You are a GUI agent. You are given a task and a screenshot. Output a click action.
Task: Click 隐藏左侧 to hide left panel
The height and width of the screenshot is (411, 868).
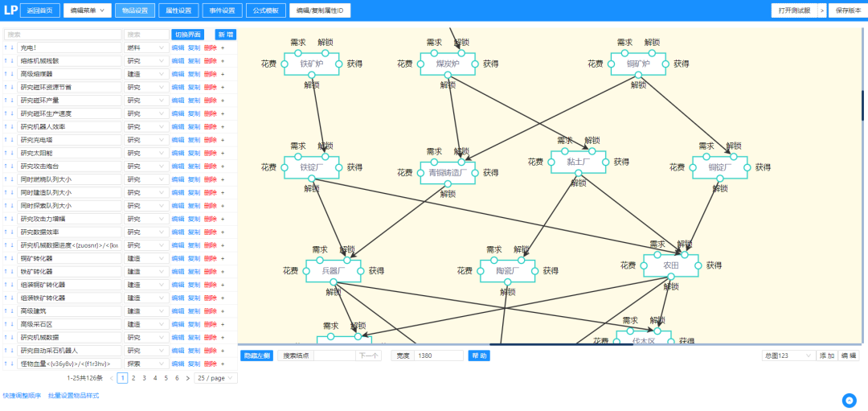257,356
